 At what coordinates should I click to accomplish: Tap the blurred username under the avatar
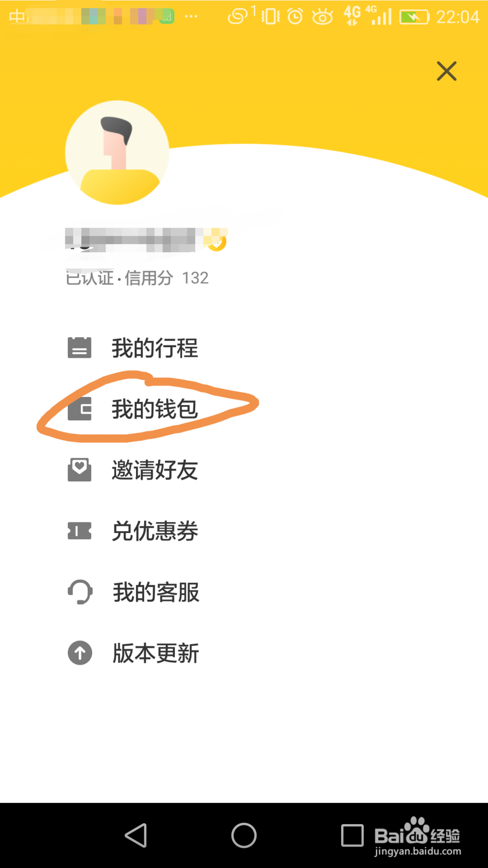click(132, 240)
